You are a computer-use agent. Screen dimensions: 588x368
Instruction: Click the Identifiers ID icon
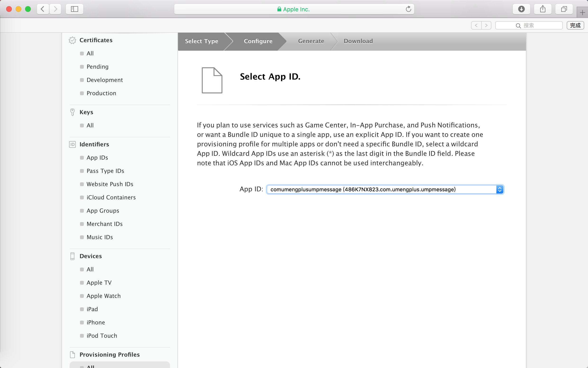click(x=72, y=144)
